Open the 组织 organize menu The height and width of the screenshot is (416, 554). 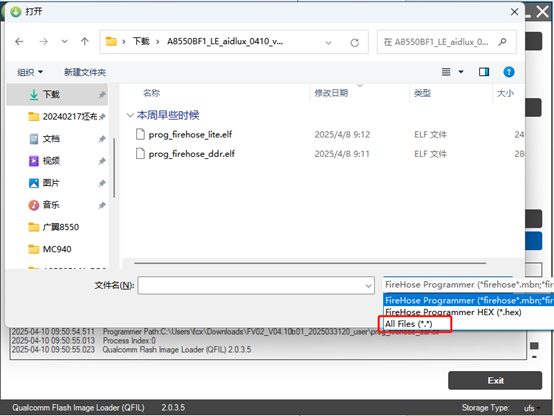(30, 72)
